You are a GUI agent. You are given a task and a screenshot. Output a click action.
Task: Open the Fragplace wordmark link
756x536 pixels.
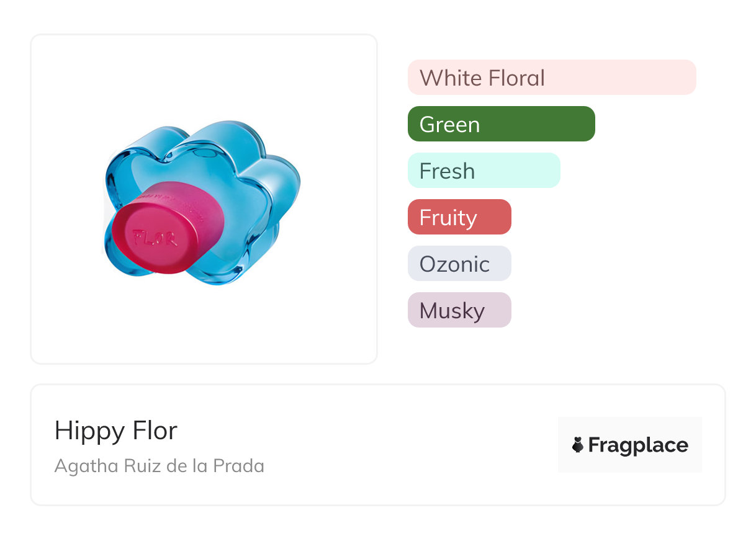(638, 445)
